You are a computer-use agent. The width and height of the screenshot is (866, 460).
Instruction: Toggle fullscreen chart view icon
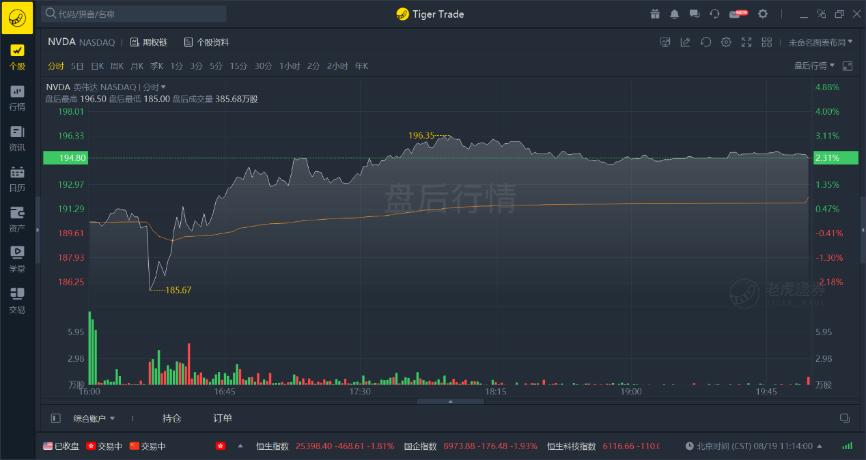pos(746,42)
